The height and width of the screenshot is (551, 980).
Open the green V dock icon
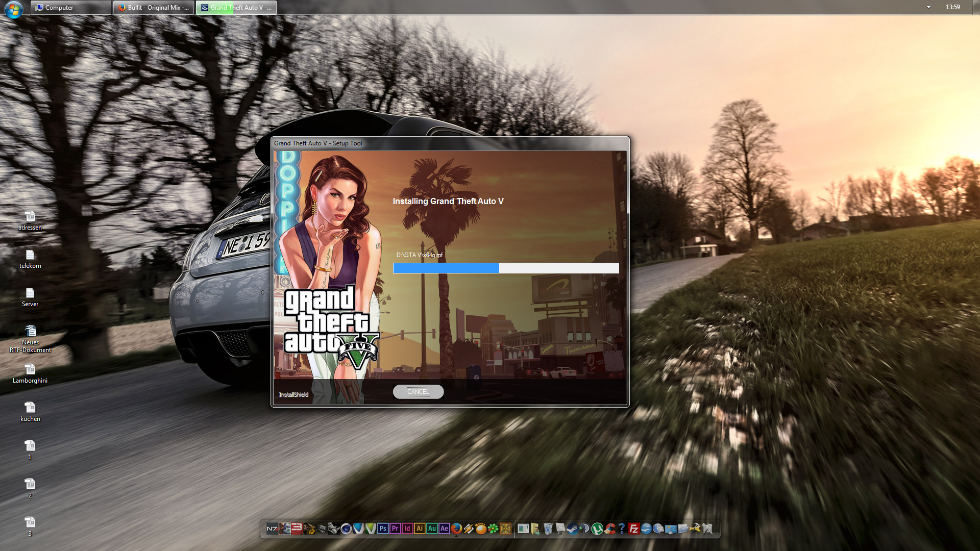click(x=371, y=529)
